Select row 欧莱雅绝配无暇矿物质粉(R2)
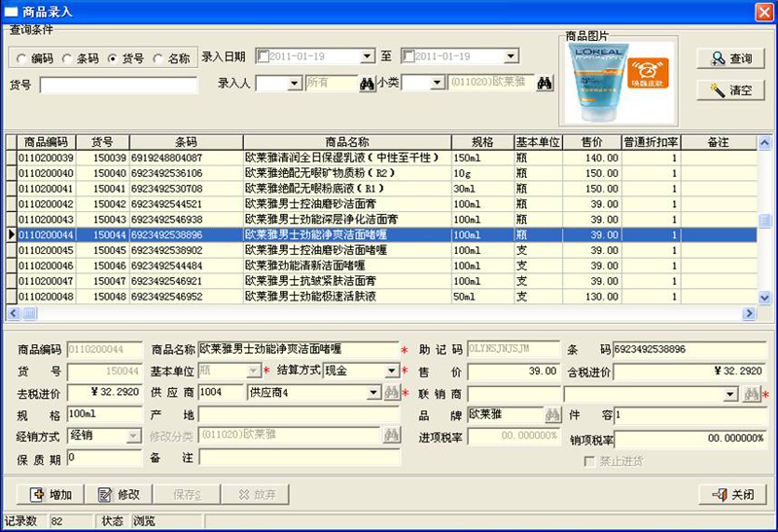Image resolution: width=778 pixels, height=532 pixels. coord(382,173)
